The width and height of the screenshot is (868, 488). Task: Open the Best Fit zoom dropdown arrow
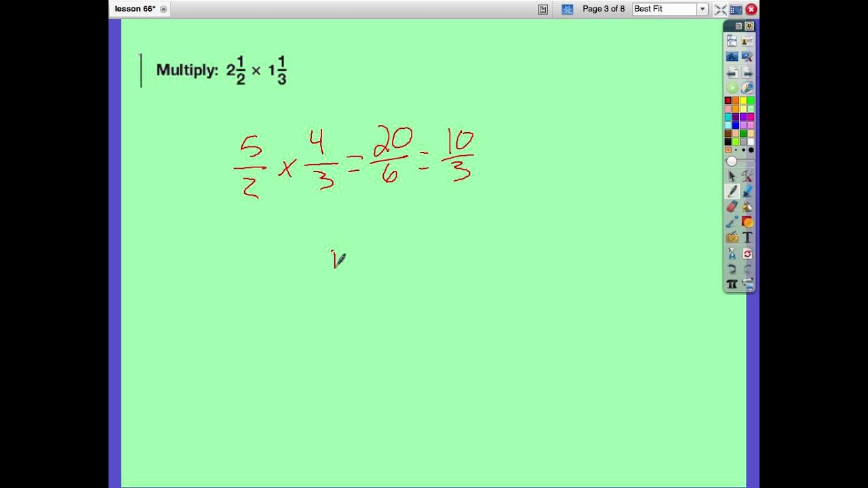pos(703,9)
